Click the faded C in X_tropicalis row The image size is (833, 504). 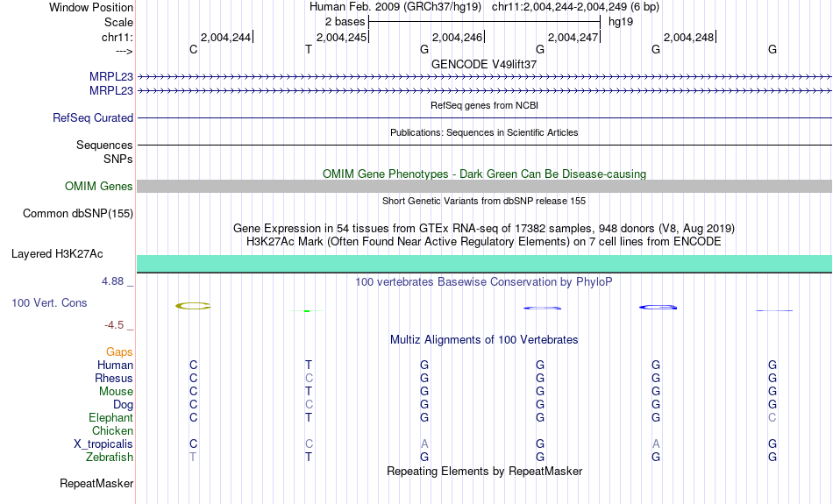coord(309,444)
